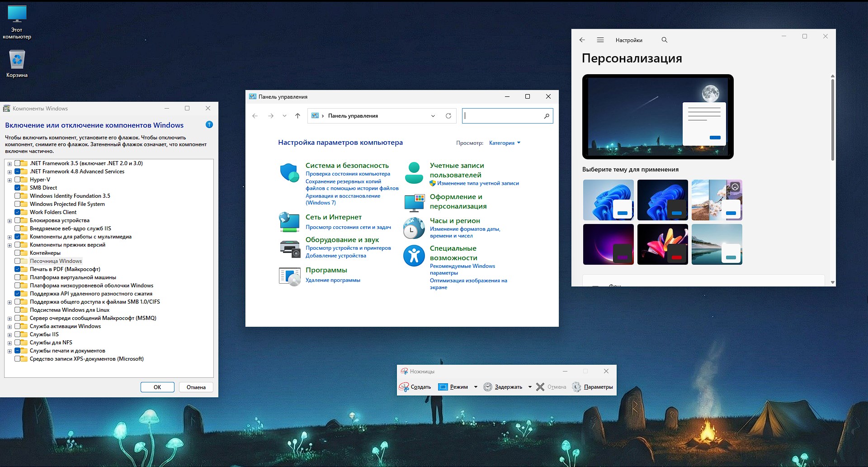Open the Задержать delay dropdown arrow
Viewport: 868px width, 467px height.
(x=530, y=387)
